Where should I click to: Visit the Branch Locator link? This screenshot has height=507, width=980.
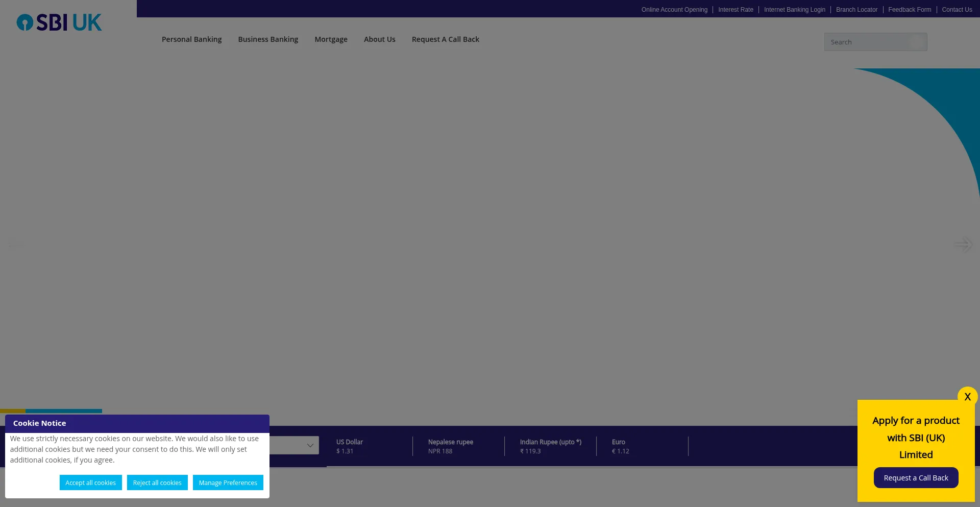[856, 10]
